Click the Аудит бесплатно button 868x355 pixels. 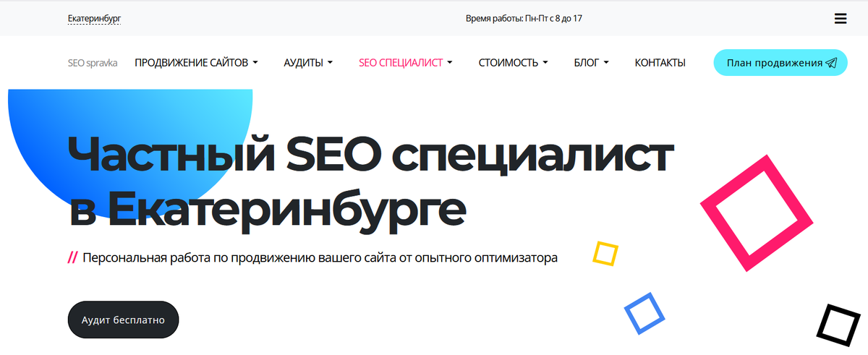[123, 320]
